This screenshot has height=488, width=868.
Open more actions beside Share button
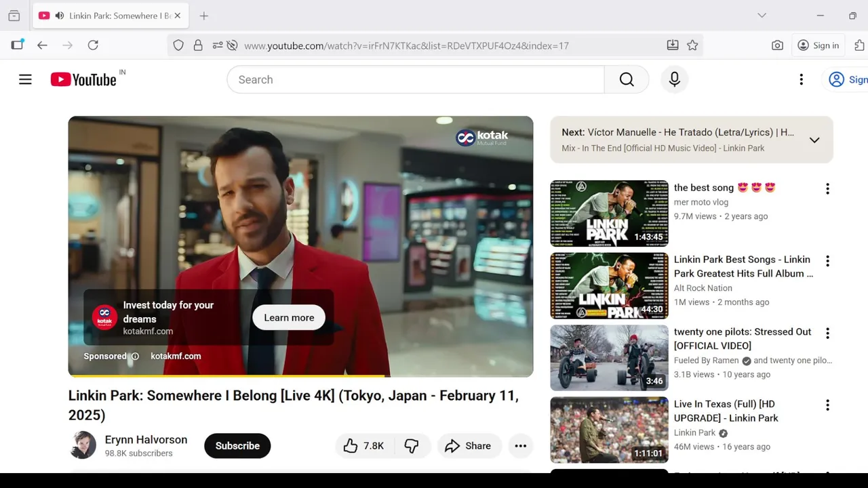520,446
